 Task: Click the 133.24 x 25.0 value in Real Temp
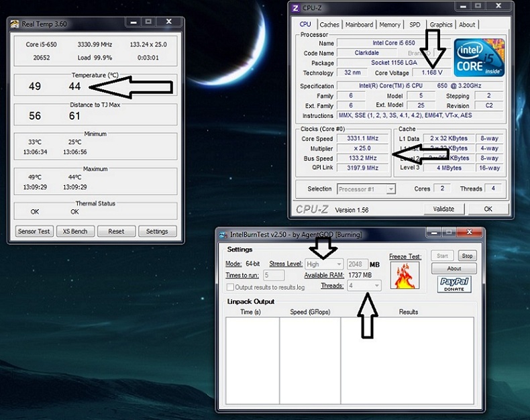tap(148, 44)
